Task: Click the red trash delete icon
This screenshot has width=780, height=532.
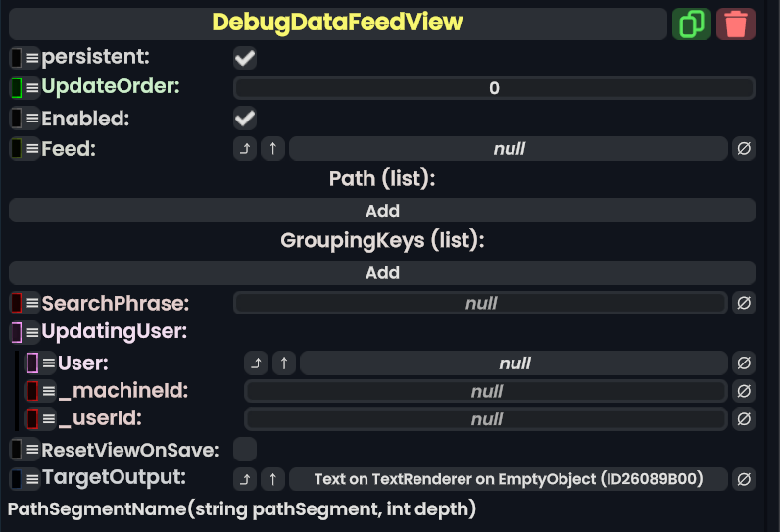Action: [x=736, y=24]
